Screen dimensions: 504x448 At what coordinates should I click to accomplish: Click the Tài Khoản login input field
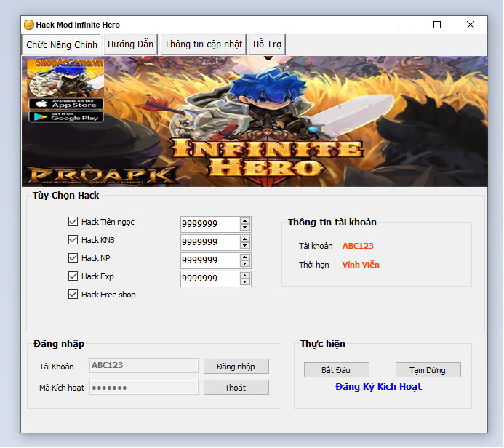pyautogui.click(x=144, y=365)
